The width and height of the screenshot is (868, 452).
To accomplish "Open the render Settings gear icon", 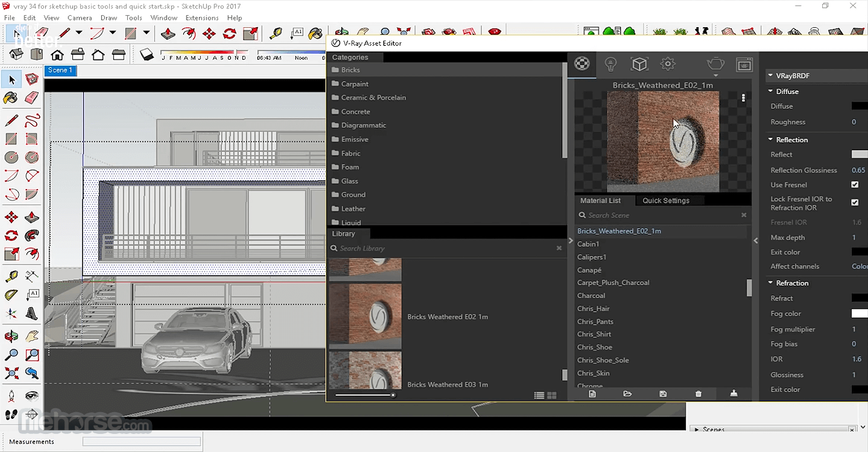I will pos(667,64).
